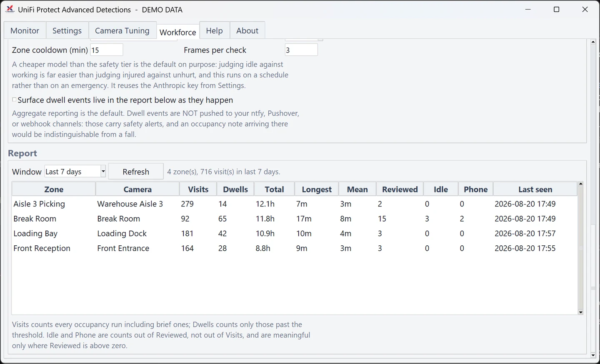Click the 2026-08-20 17:55 last seen cell
Screen dimensions: 600x364
pos(525,248)
